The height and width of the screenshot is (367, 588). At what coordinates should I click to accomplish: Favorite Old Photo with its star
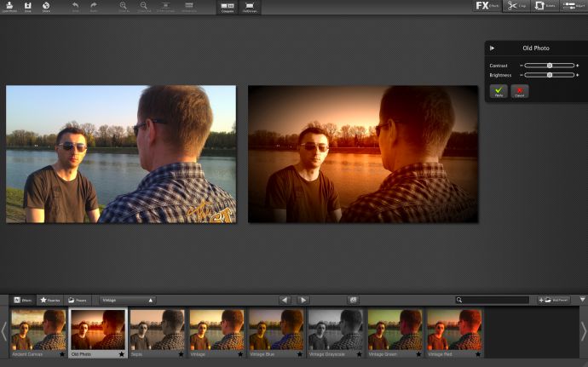tap(122, 354)
